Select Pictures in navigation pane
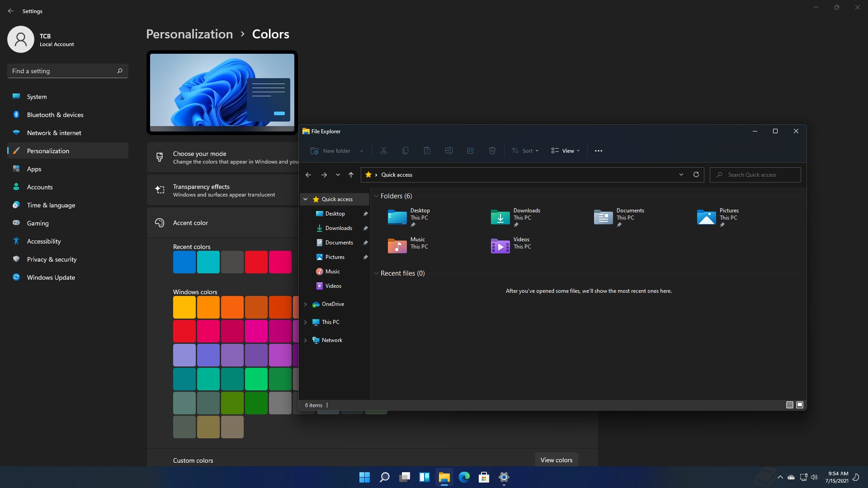This screenshot has height=488, width=868. [335, 257]
